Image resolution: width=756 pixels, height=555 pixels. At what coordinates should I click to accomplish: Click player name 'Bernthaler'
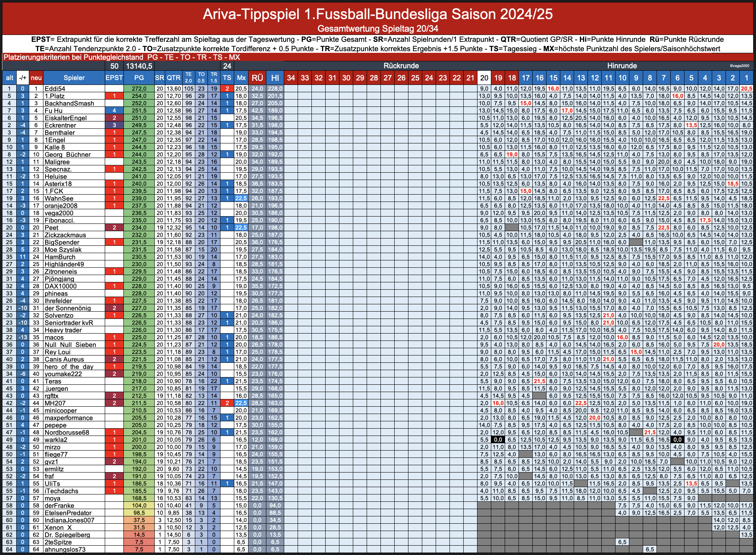point(60,132)
